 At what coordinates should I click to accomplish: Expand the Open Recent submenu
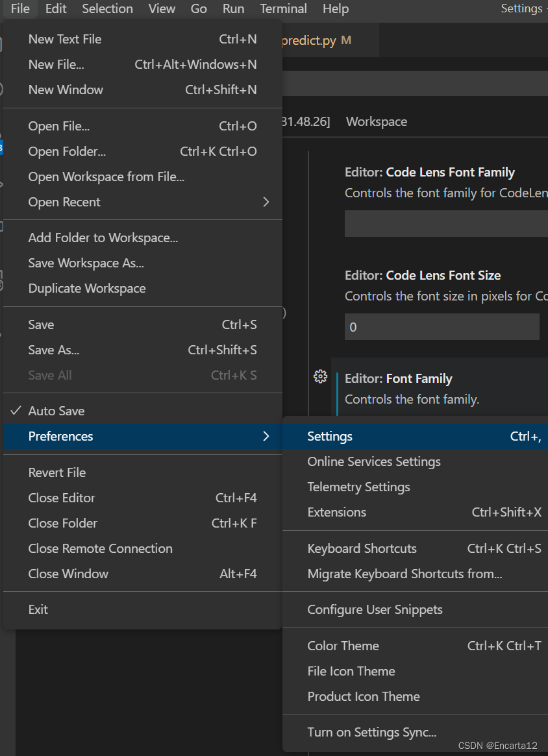64,202
